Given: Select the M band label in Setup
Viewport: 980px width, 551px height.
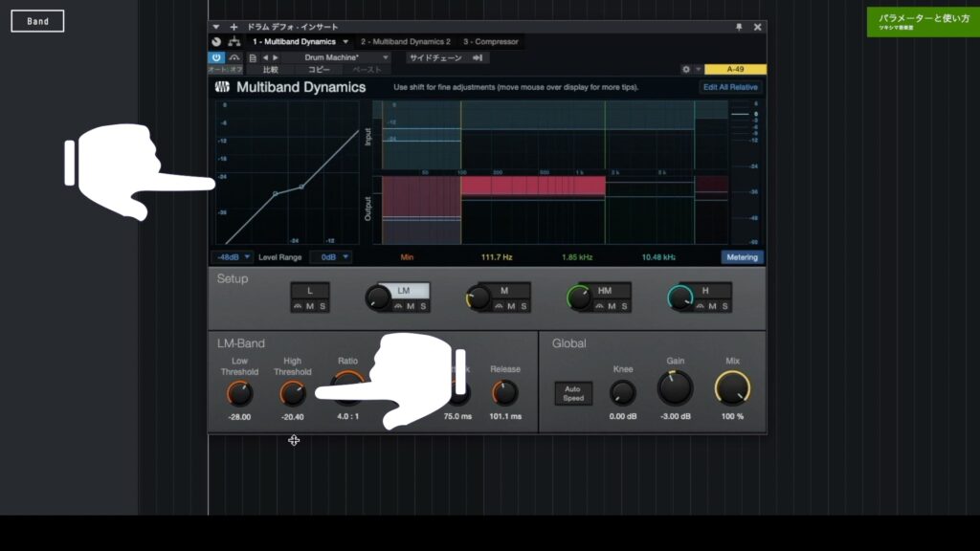Looking at the screenshot, I should [x=504, y=291].
